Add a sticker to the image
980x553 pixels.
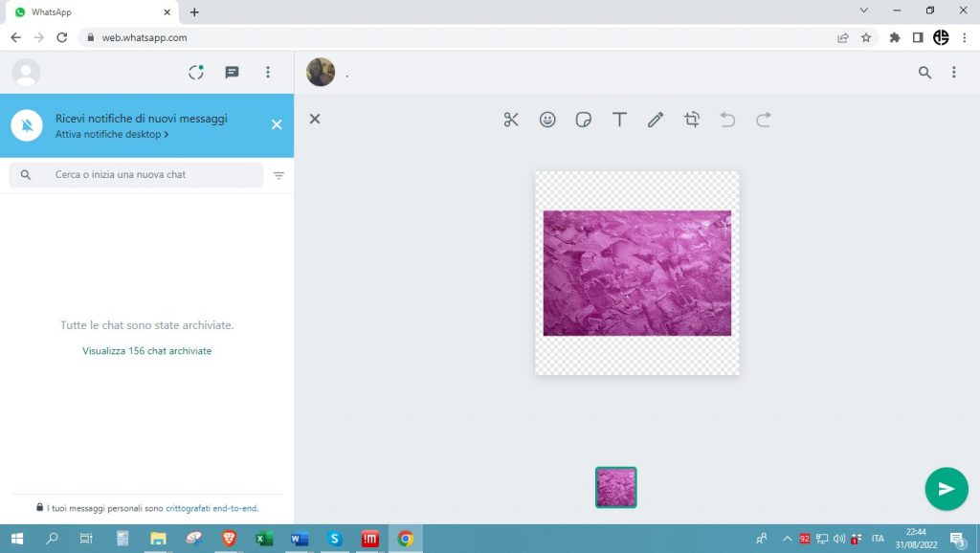click(x=583, y=120)
